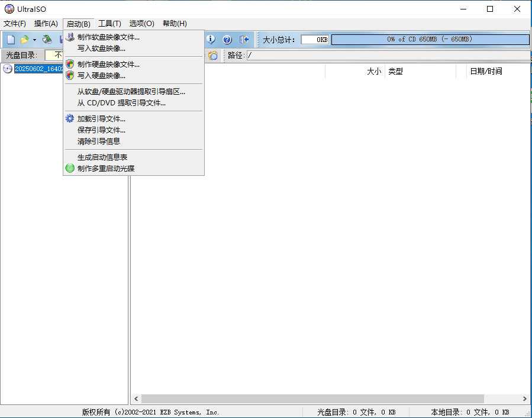This screenshot has width=532, height=418.
Task: Click shield icon beside 写入硬盘映像
Action: click(x=70, y=75)
